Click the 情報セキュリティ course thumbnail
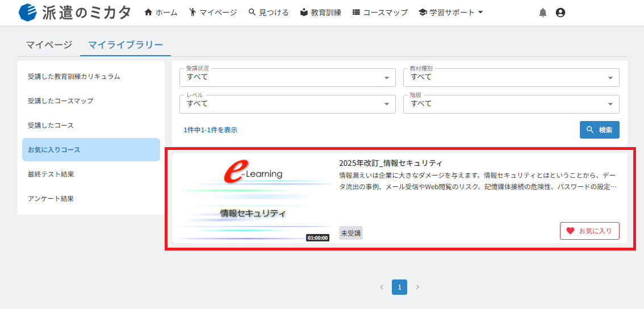The width and height of the screenshot is (644, 309). (253, 198)
